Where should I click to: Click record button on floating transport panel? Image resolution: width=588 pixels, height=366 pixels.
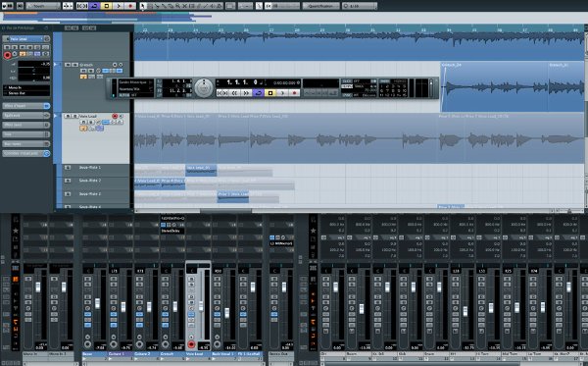(294, 92)
